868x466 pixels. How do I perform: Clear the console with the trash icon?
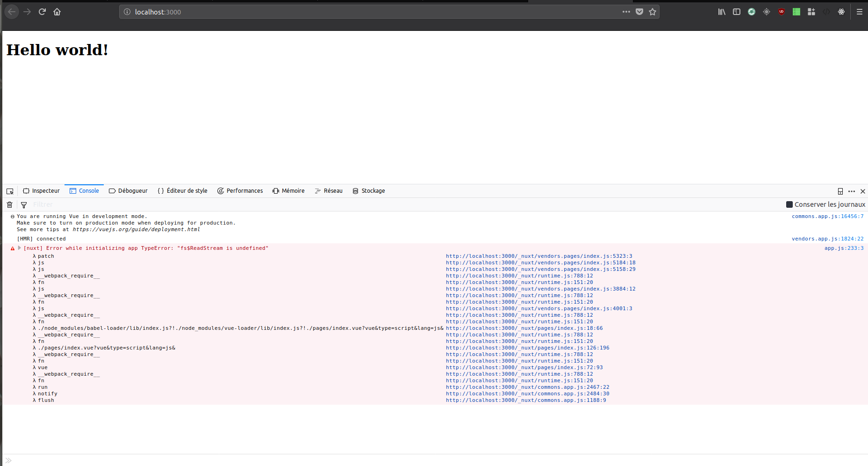[9, 204]
